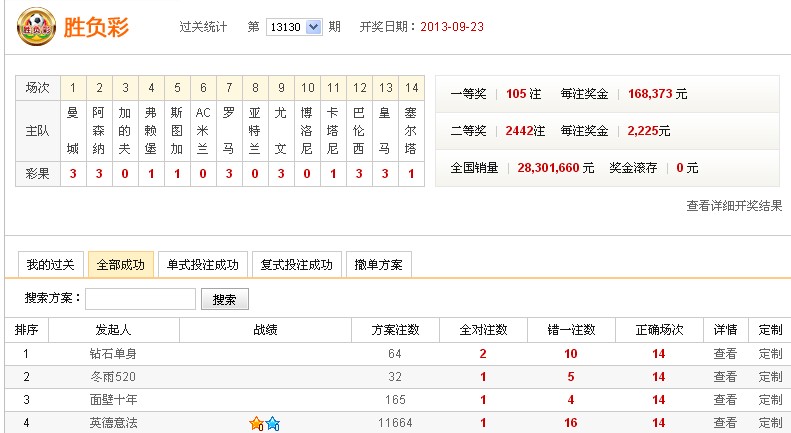
Task: Go to the 复式投注成功 tab
Action: [296, 265]
